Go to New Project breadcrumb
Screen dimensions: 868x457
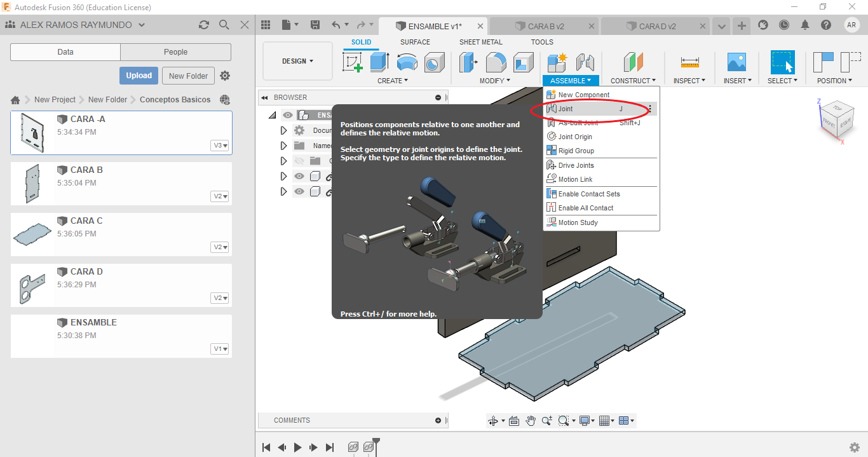click(x=55, y=100)
